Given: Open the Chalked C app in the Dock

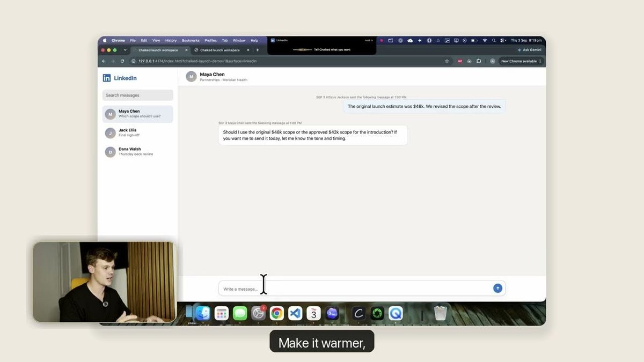Looking at the screenshot, I should point(358,313).
